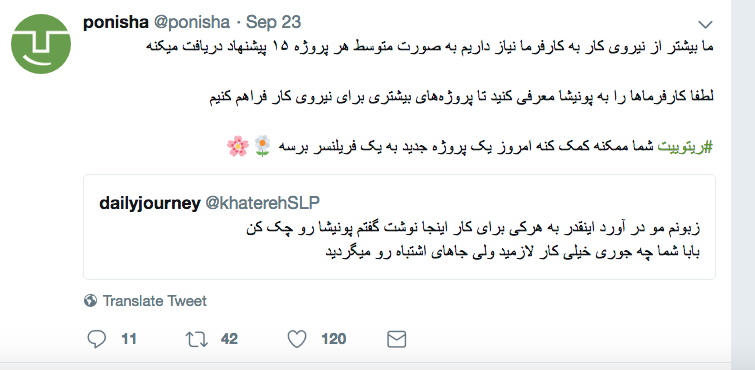Click the globe icon beside Translate Tweet
Viewport: 755px width, 370px height.
click(x=90, y=301)
